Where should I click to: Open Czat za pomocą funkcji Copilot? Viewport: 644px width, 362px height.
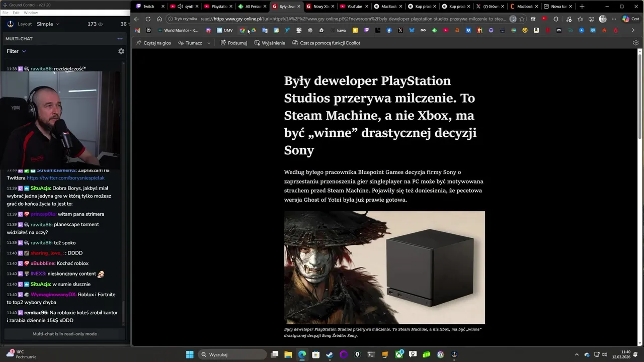326,43
